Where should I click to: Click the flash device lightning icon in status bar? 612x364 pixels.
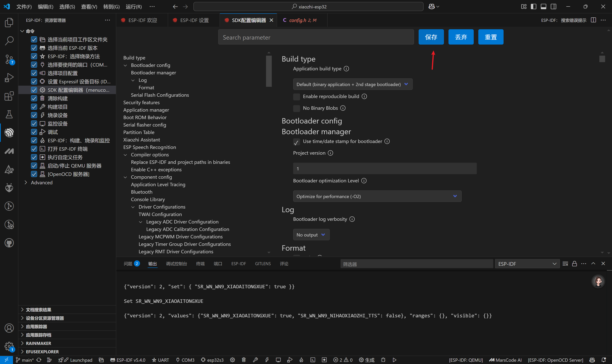[267, 360]
